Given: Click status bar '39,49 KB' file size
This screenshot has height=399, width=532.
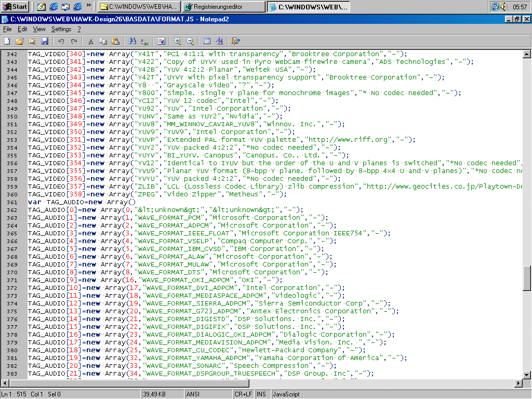Looking at the screenshot, I should [154, 394].
